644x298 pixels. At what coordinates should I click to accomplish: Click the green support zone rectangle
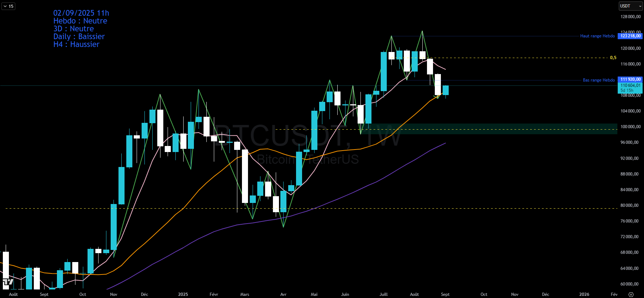[498, 129]
